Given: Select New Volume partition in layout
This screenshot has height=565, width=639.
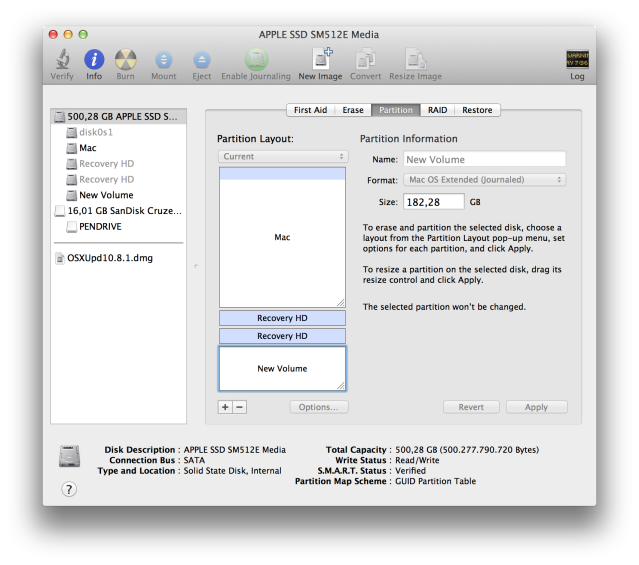Looking at the screenshot, I should point(282,369).
